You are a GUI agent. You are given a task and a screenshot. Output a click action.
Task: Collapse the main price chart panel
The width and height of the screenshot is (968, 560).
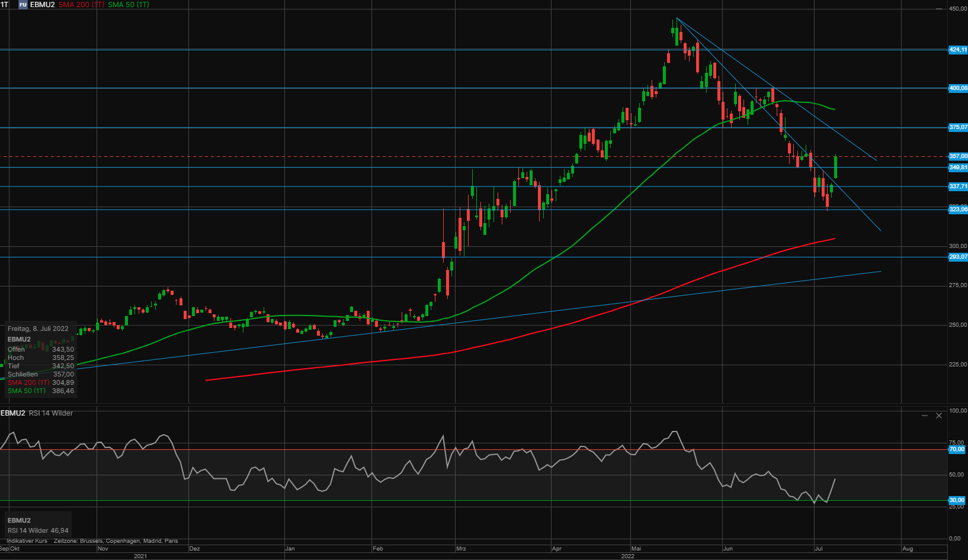pyautogui.click(x=939, y=9)
